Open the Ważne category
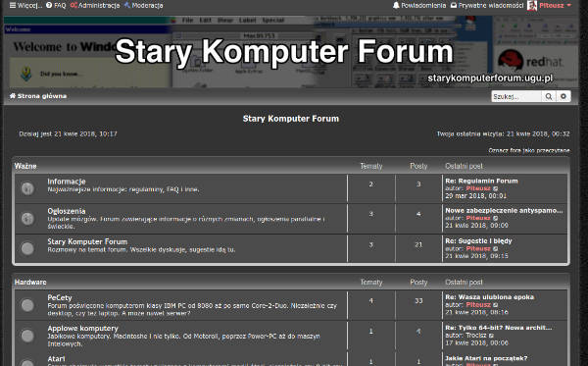588x366 pixels. [x=25, y=166]
